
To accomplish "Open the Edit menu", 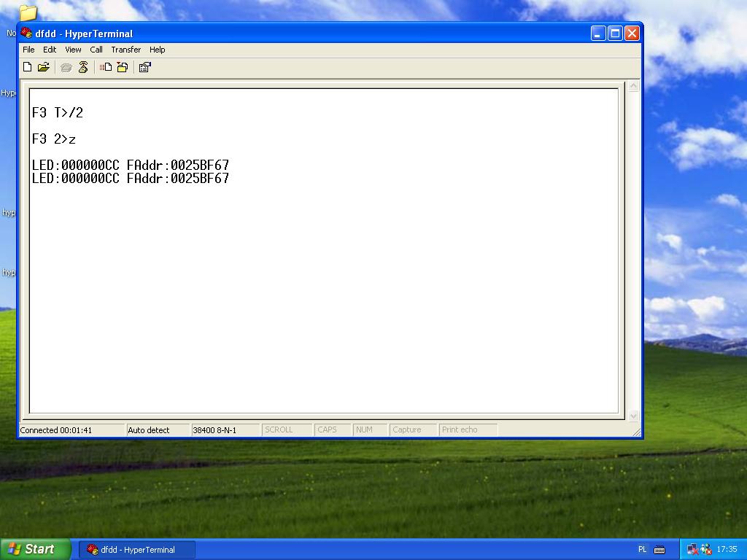I will coord(50,50).
